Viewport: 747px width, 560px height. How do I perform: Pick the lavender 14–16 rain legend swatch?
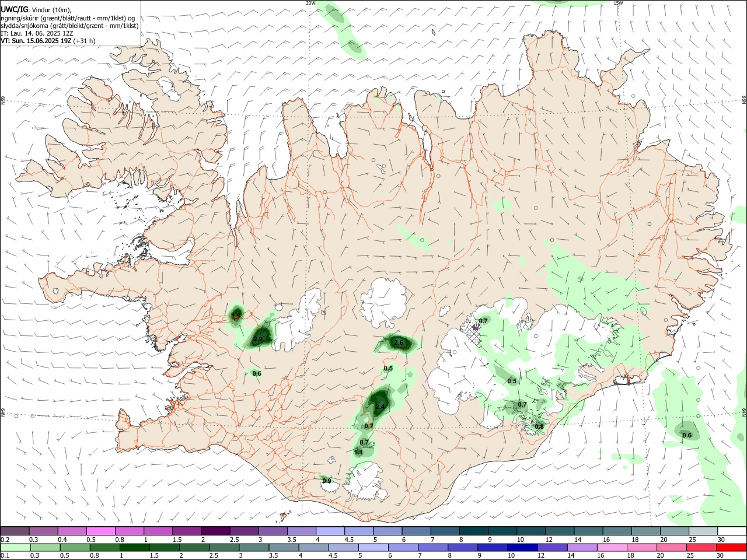click(x=581, y=547)
